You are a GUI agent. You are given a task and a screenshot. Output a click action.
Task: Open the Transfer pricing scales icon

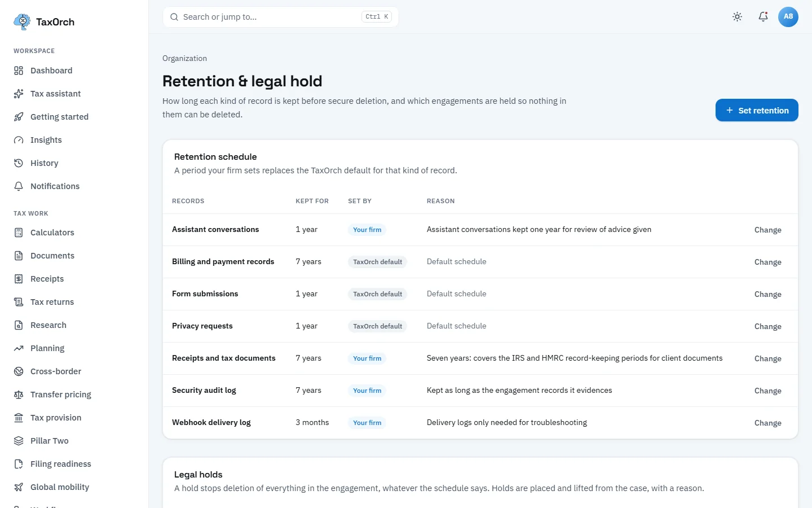[19, 395]
